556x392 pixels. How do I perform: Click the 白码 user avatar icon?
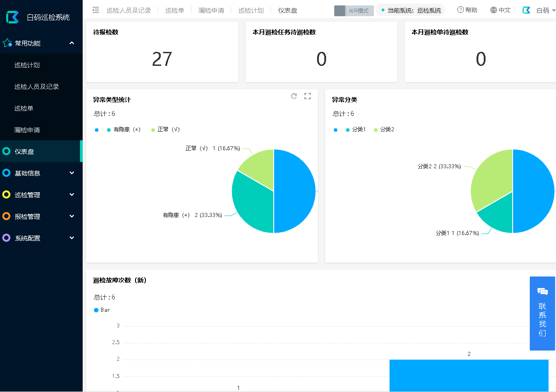click(x=526, y=10)
